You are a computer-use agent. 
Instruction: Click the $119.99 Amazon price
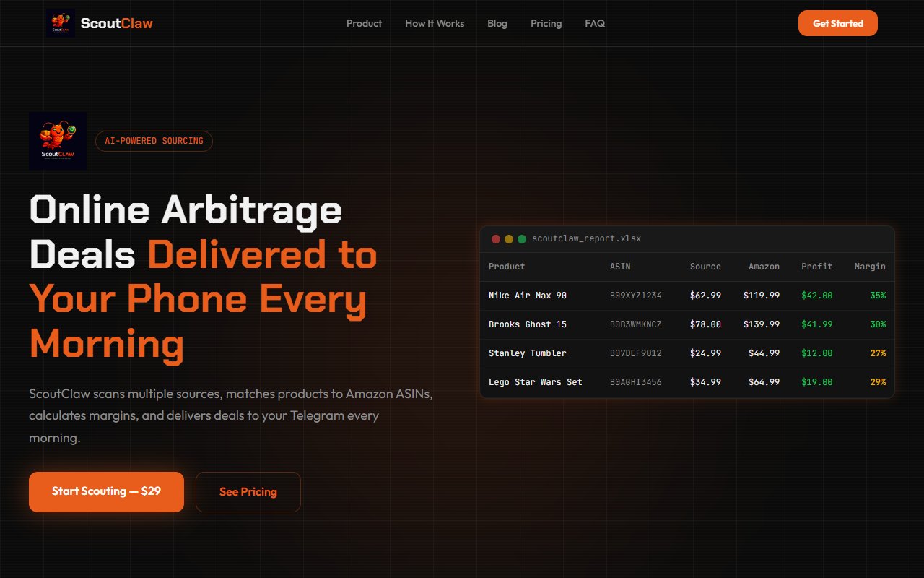[x=762, y=296]
